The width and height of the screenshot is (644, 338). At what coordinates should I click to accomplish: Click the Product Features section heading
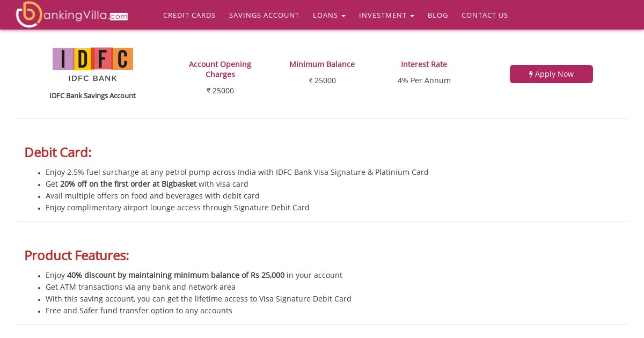coord(77,255)
